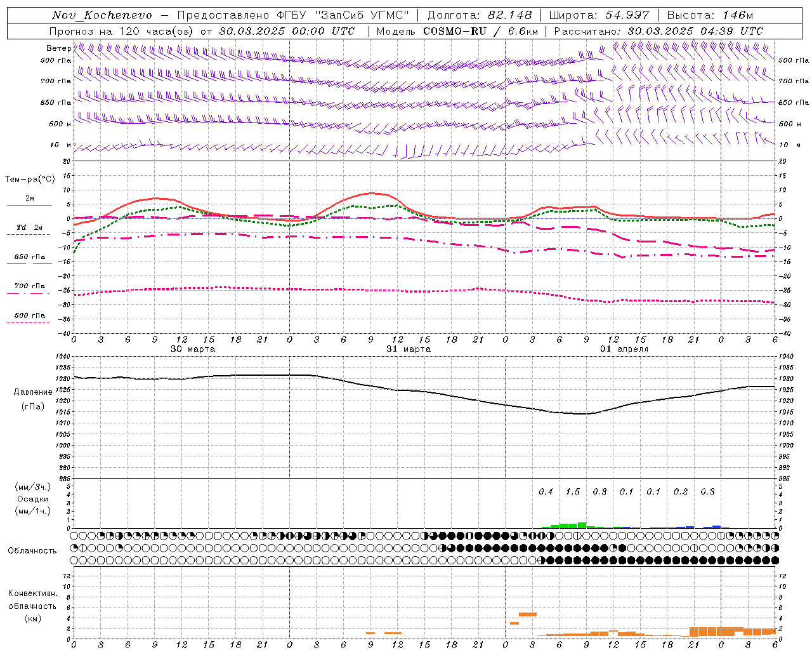Screen dimensions: 812x650
Task: Click the latitude value Широта: 54.997
Action: [599, 15]
